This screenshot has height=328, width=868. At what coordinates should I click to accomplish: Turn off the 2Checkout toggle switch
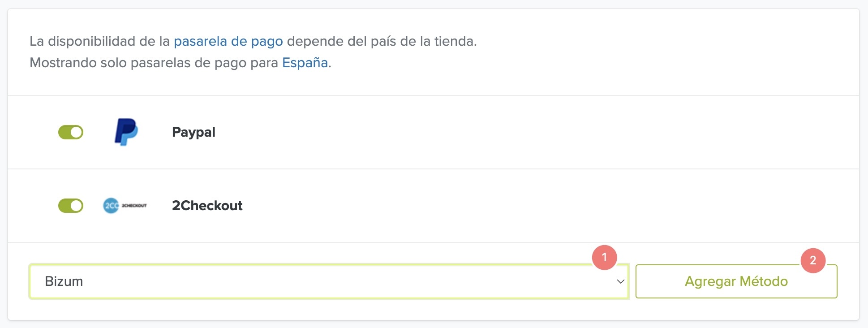pos(71,206)
